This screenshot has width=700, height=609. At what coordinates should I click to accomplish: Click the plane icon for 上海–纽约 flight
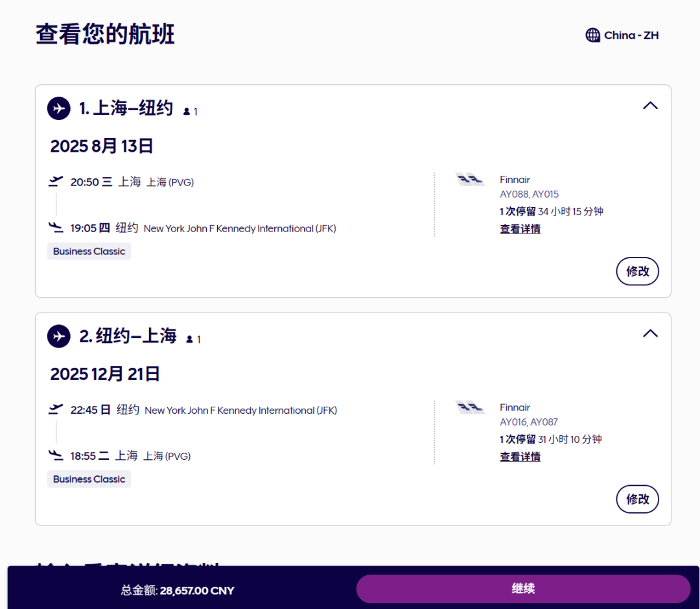[58, 108]
